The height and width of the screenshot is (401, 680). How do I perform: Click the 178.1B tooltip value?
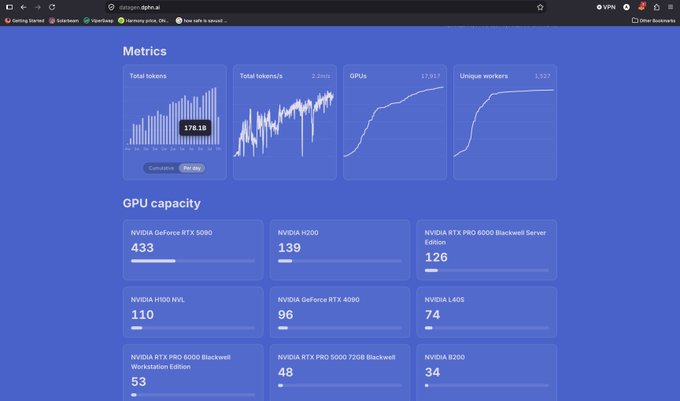[x=195, y=128]
